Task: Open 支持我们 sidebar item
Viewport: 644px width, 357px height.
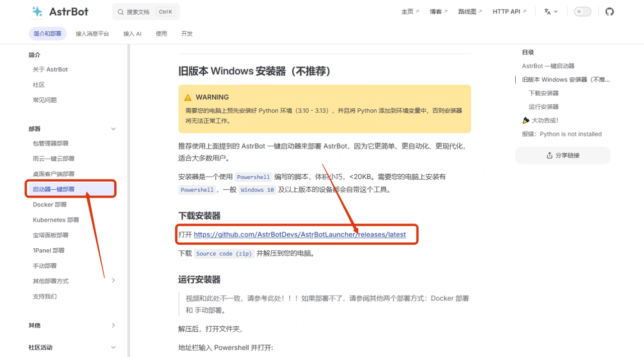Action: point(45,297)
